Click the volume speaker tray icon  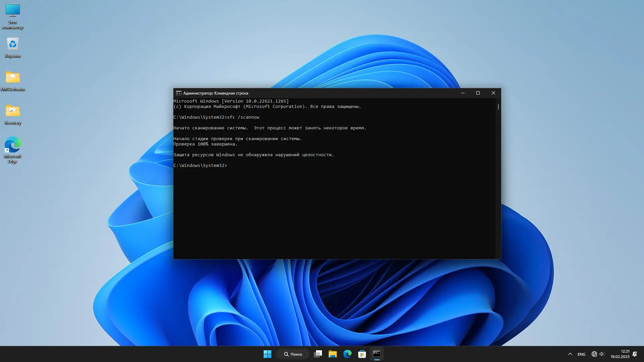pyautogui.click(x=602, y=354)
